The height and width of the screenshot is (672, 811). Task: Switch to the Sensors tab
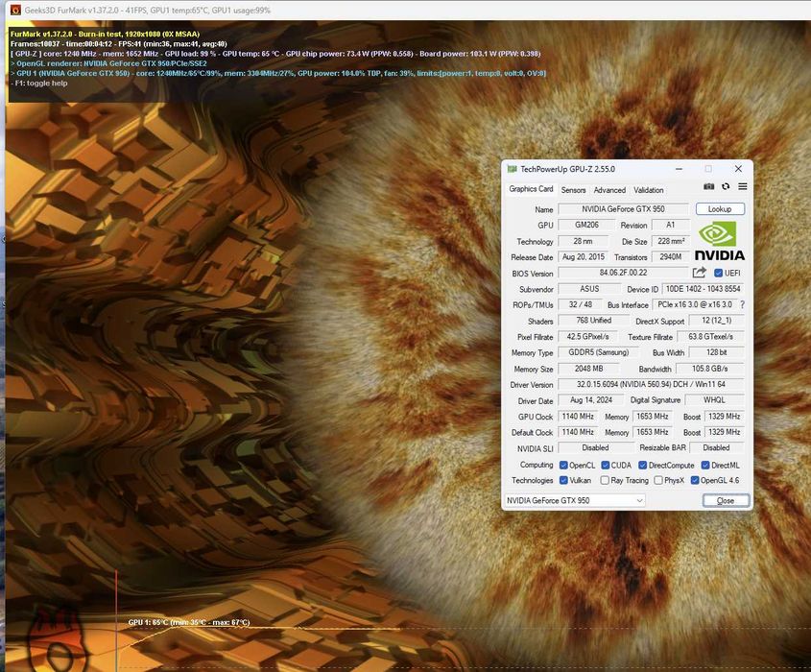click(x=573, y=190)
